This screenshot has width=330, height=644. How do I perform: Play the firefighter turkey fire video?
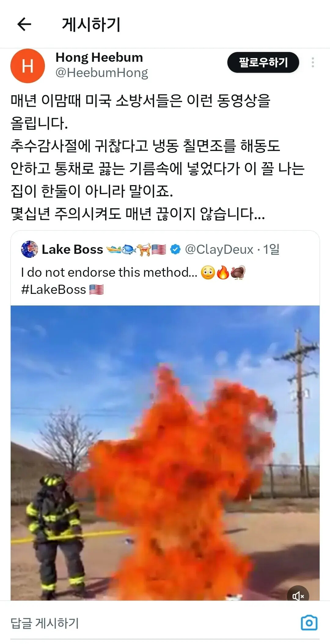165,453
